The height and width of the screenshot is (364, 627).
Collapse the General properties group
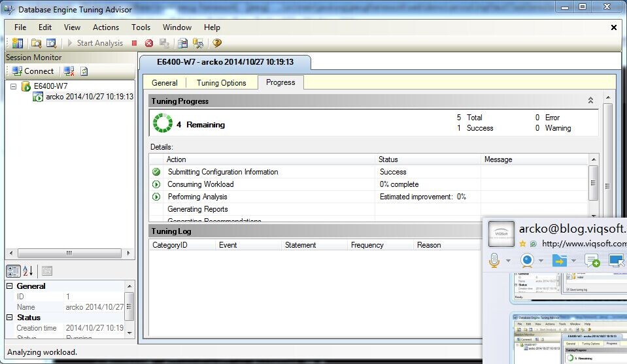[x=10, y=286]
